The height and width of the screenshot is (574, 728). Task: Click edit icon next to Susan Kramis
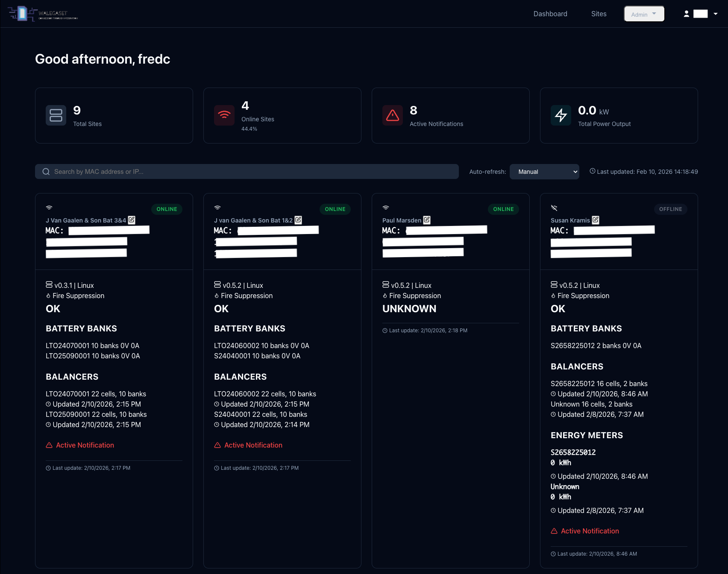point(595,220)
